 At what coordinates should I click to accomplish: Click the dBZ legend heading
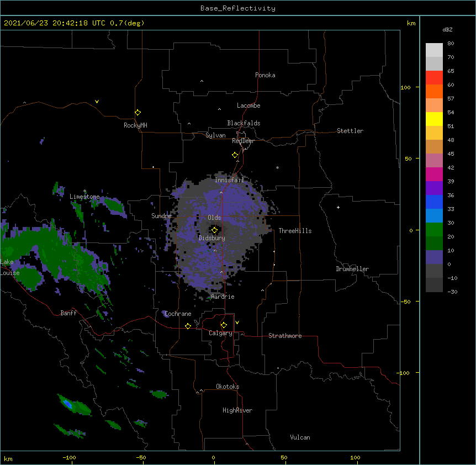click(447, 30)
